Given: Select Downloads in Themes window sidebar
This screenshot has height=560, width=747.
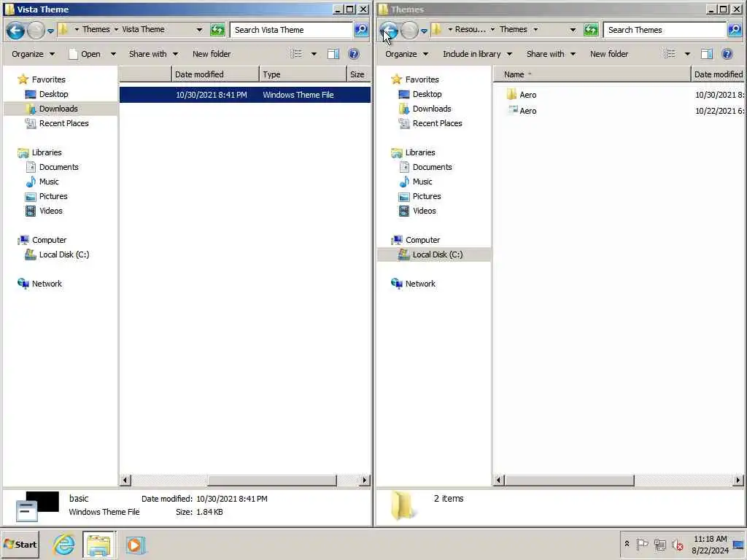Looking at the screenshot, I should (432, 109).
